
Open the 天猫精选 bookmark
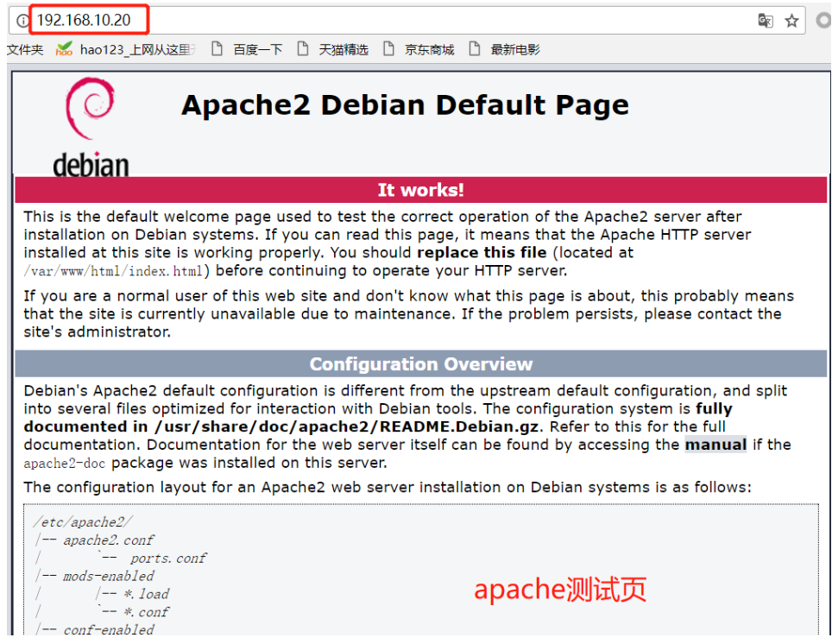(344, 50)
